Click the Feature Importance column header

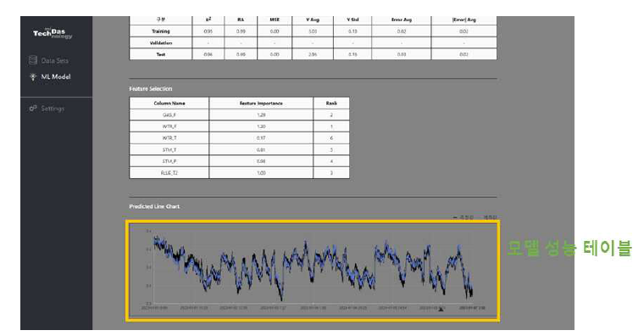point(261,104)
